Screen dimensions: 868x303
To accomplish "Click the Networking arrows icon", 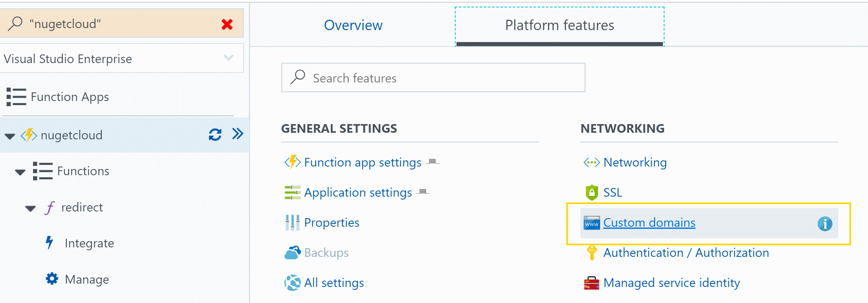I will coord(591,162).
